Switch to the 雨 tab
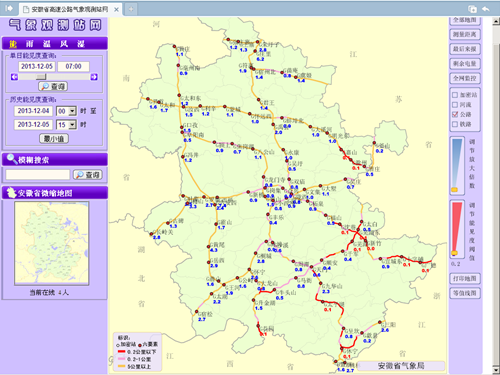 click(x=30, y=44)
